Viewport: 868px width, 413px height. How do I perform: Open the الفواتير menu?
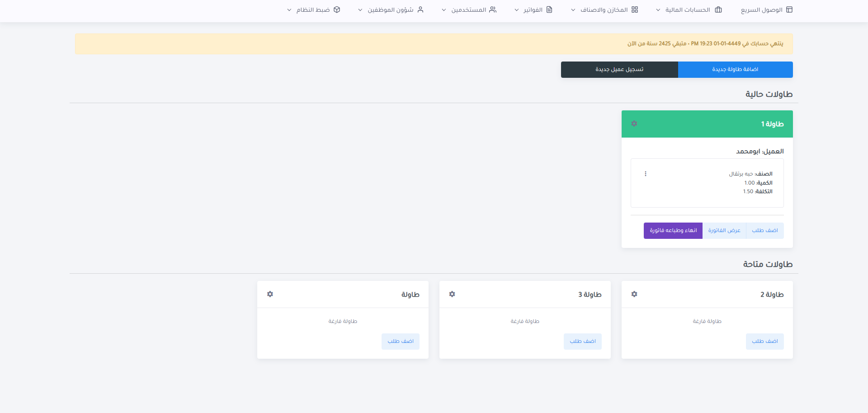[x=533, y=10]
